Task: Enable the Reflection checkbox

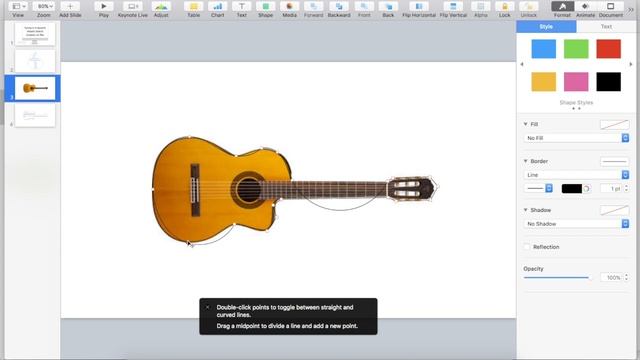Action: click(x=527, y=247)
